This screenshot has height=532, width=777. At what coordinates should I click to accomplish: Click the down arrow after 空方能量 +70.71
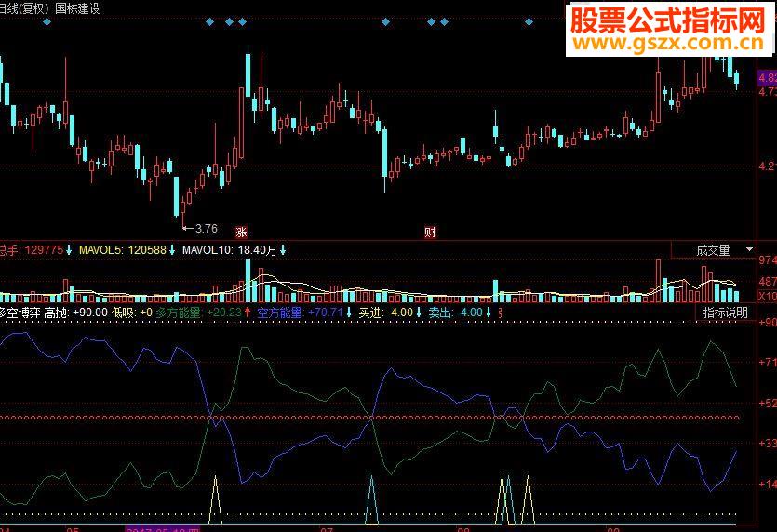point(349,313)
